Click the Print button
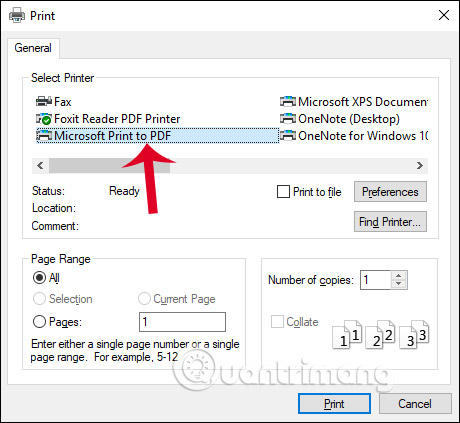460x423 pixels. [334, 404]
